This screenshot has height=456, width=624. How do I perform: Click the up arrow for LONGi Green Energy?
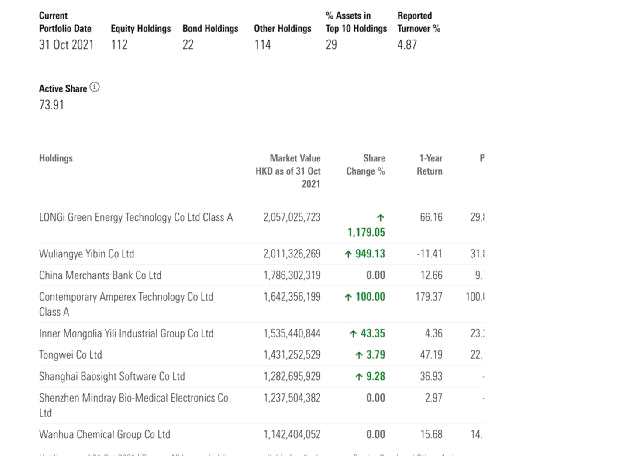[x=380, y=217]
